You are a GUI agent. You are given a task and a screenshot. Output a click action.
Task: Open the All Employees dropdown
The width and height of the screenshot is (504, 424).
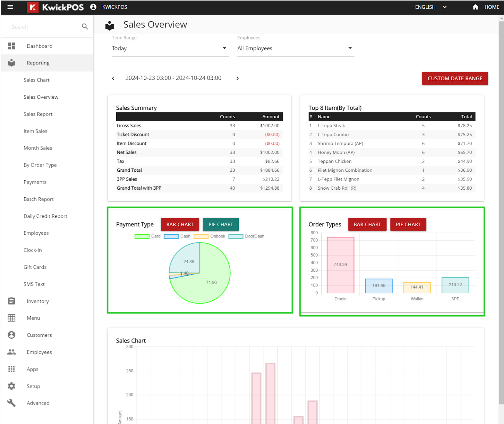click(x=296, y=48)
